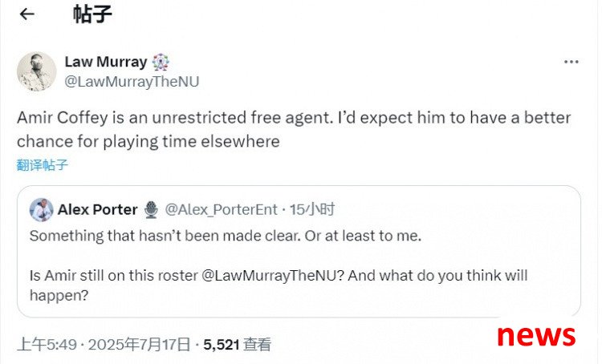602x364 pixels.
Task: Click the red news watermark
Action: [535, 334]
